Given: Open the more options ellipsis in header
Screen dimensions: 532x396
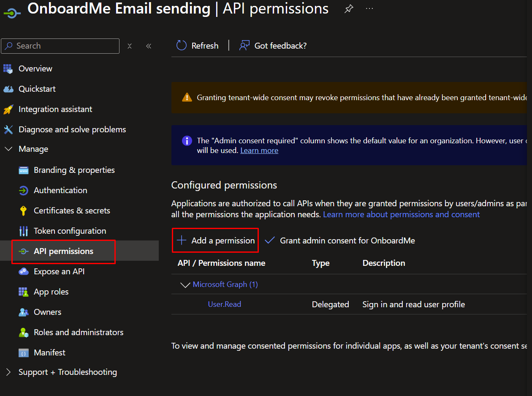Looking at the screenshot, I should pos(369,9).
